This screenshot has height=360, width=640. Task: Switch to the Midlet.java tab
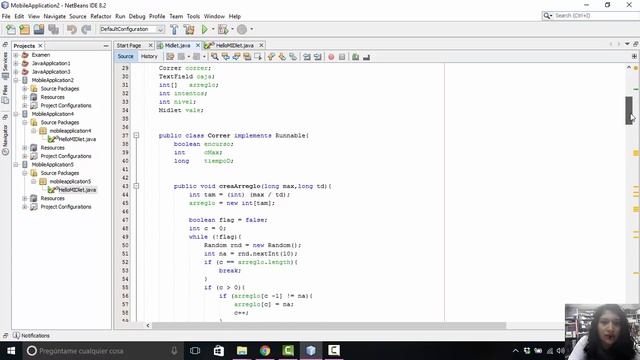click(x=178, y=45)
